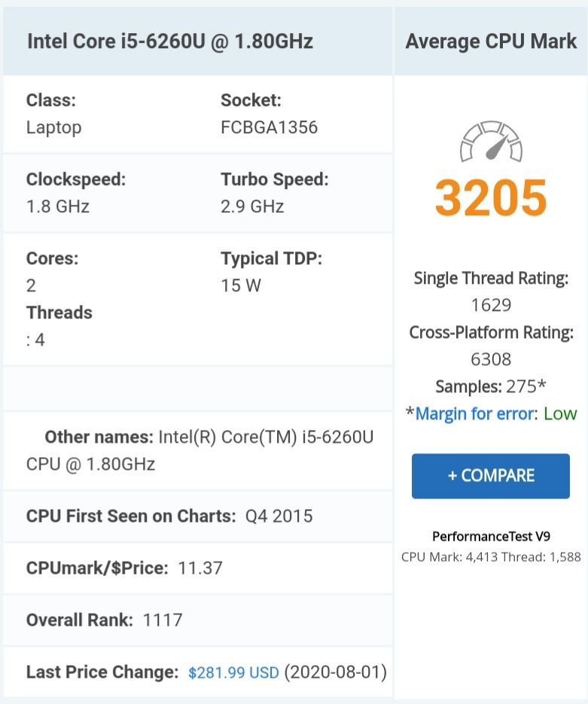Click the CPU First Seen Q4 2015 row
588x704 pixels.
point(198,517)
